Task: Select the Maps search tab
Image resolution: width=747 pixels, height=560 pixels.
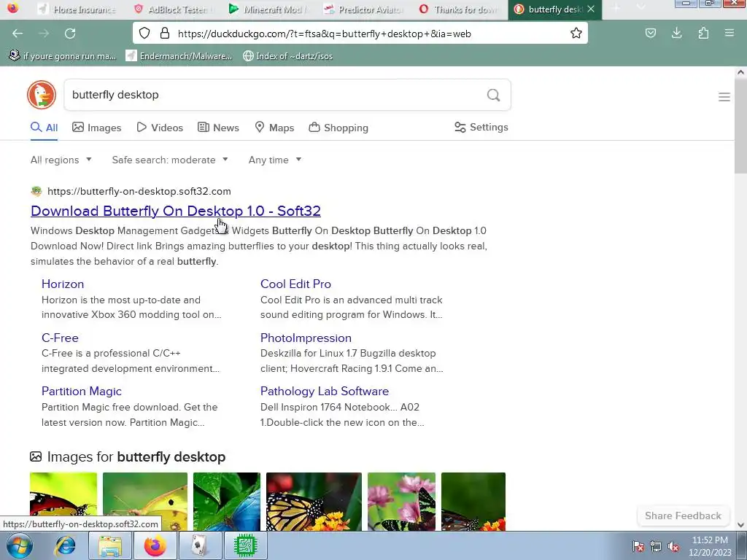Action: point(274,128)
